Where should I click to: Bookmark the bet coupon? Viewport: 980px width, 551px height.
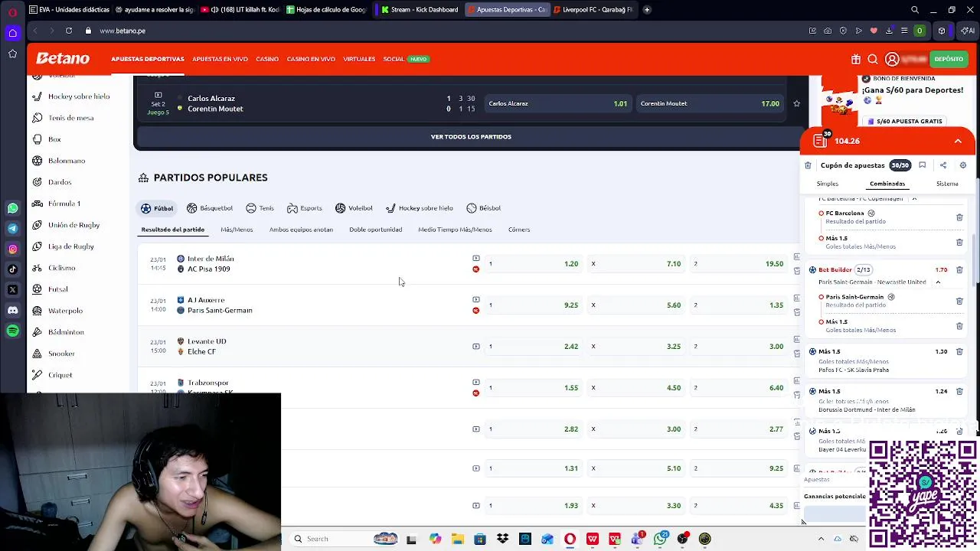tap(923, 165)
